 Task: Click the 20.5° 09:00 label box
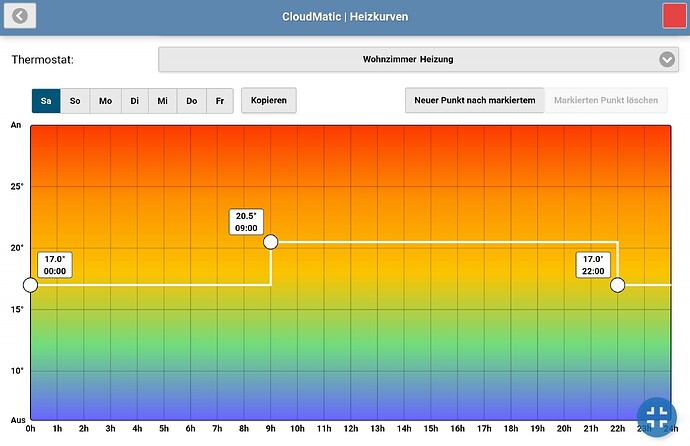click(246, 221)
